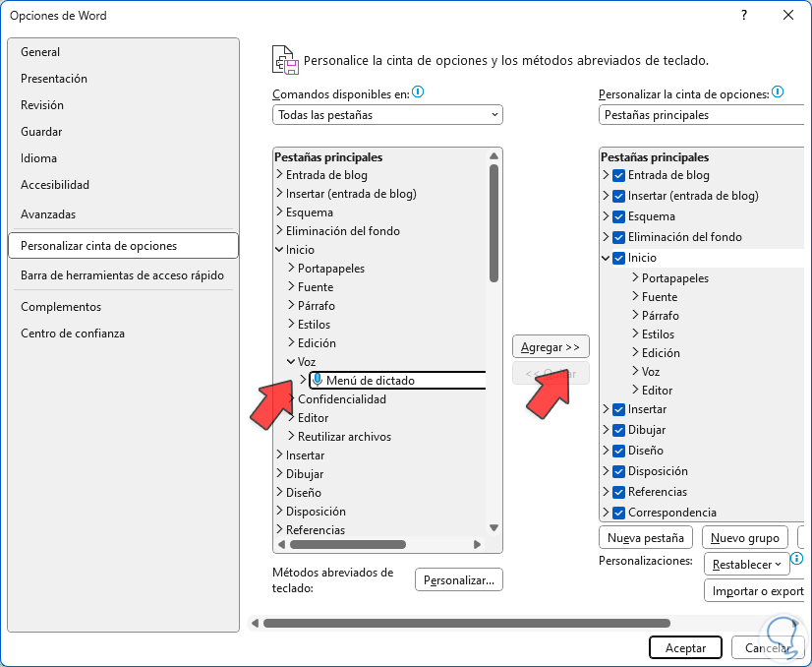The height and width of the screenshot is (667, 812).
Task: Click the Personalizar... keyboard shortcuts button
Action: (x=459, y=579)
